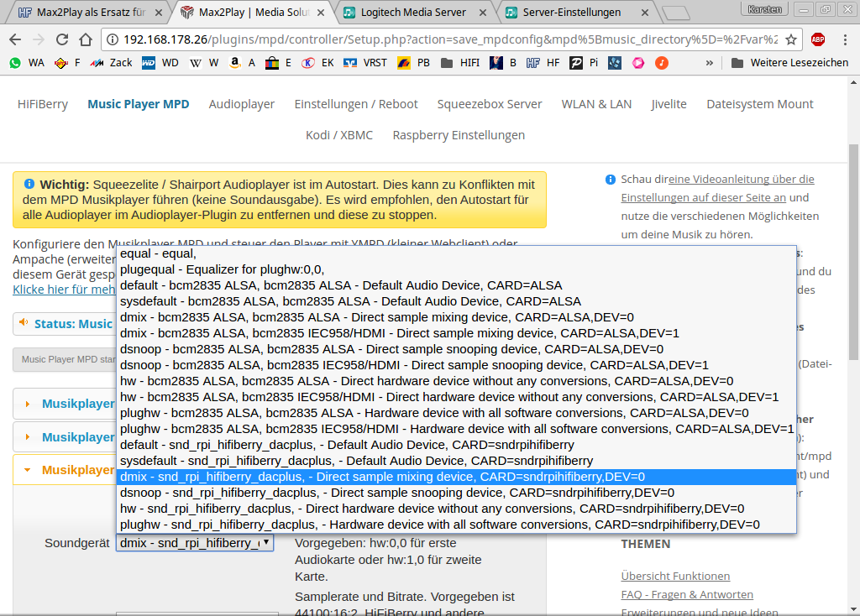This screenshot has width=860, height=616.
Task: Open Dateisystem Mount page
Action: pos(760,104)
